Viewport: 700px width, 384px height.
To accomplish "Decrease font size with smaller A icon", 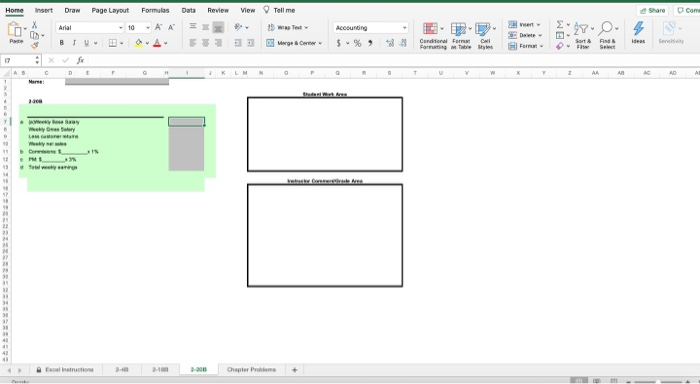I will click(171, 28).
